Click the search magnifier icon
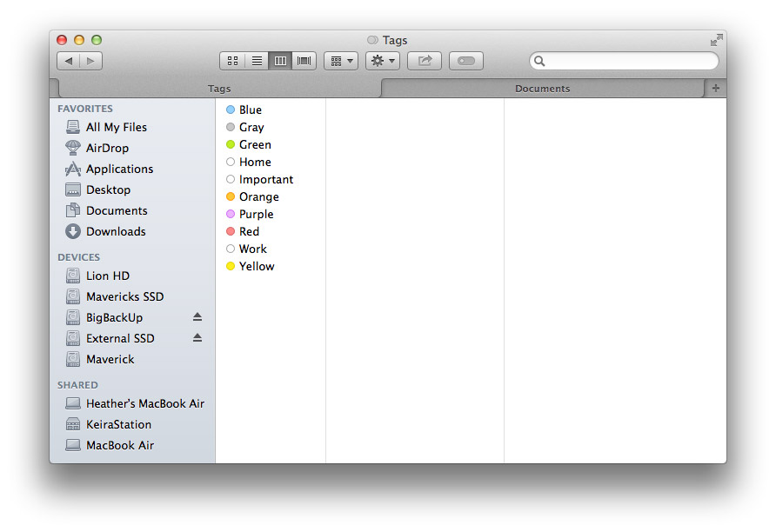776x532 pixels. [539, 61]
